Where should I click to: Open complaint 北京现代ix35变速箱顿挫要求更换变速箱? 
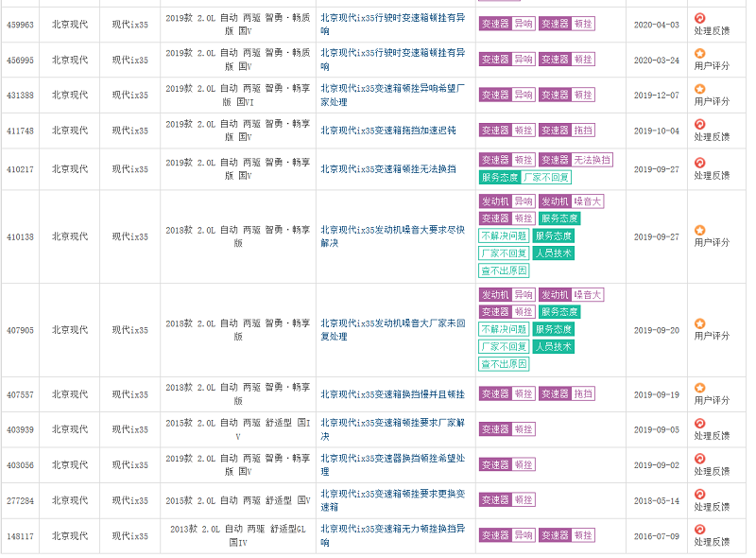[x=392, y=499]
